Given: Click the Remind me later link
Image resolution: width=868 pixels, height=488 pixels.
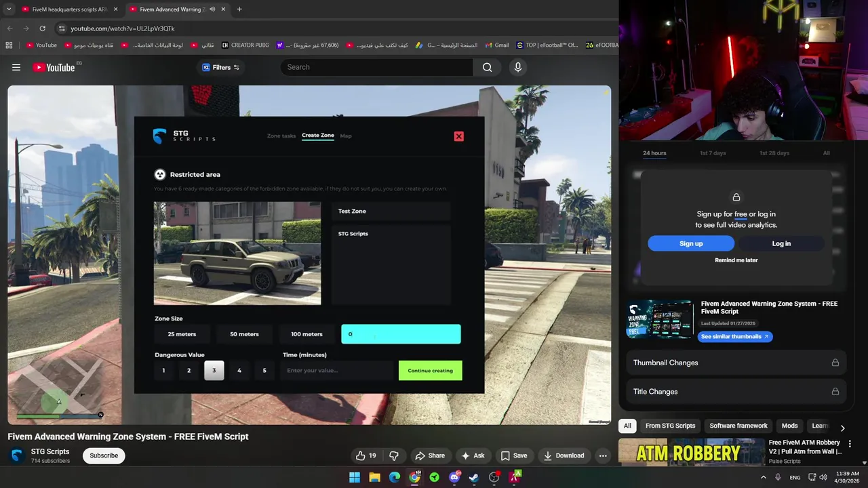Looking at the screenshot, I should (x=736, y=260).
